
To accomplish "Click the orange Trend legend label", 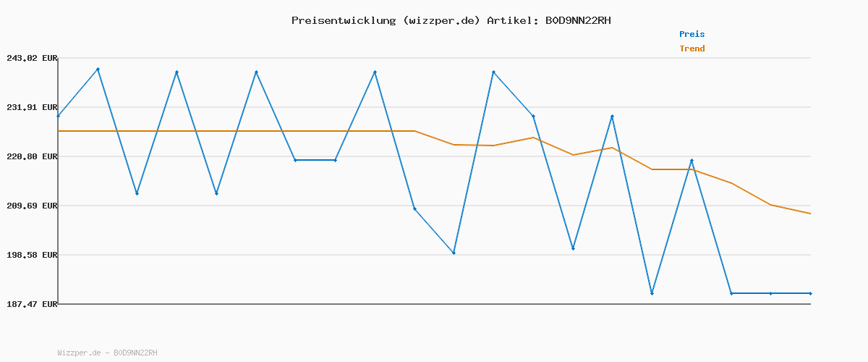I will pos(692,49).
